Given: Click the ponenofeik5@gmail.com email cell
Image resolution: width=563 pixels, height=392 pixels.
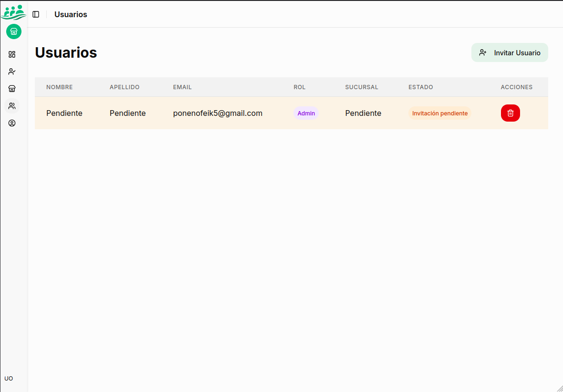Looking at the screenshot, I should tap(218, 113).
